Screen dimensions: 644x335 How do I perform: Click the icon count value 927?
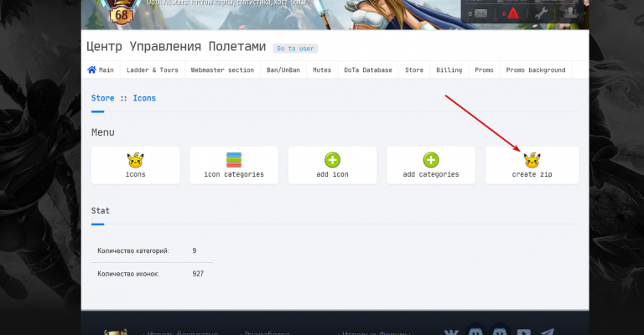198,274
